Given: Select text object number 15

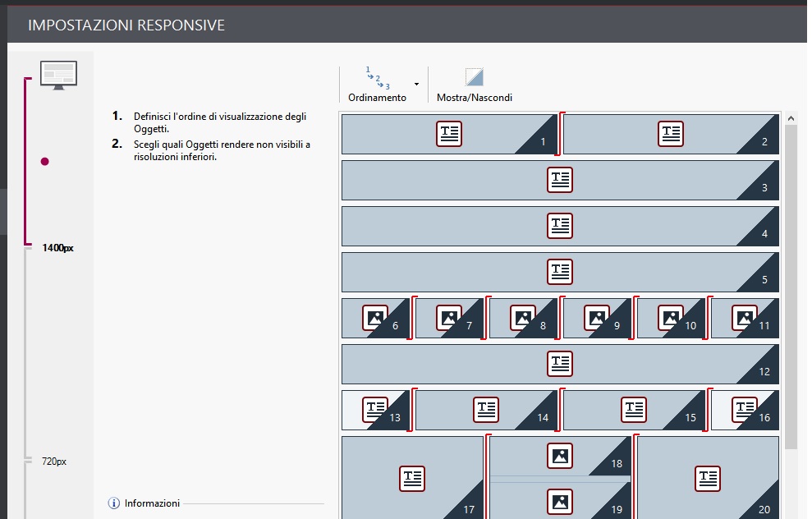Looking at the screenshot, I should 634,410.
